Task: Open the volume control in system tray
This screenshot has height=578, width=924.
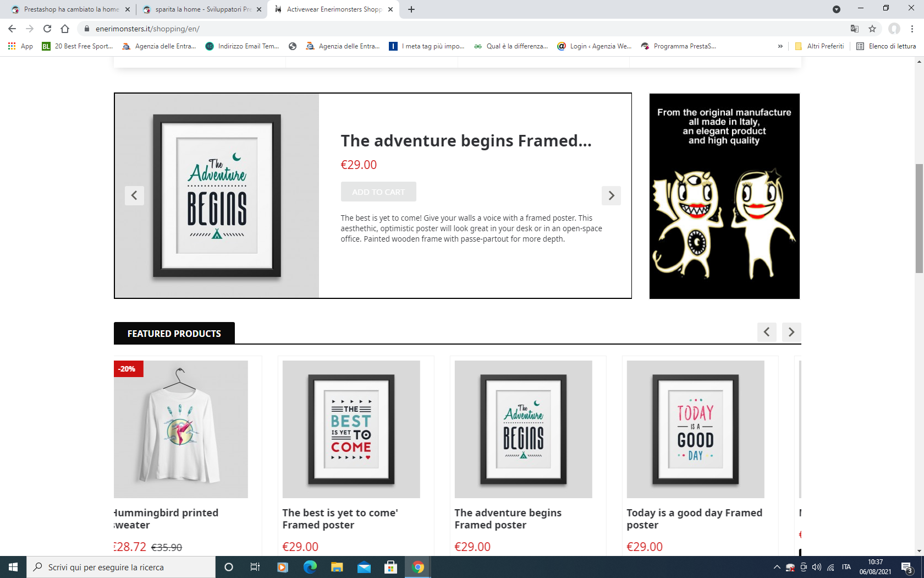Action: click(817, 567)
